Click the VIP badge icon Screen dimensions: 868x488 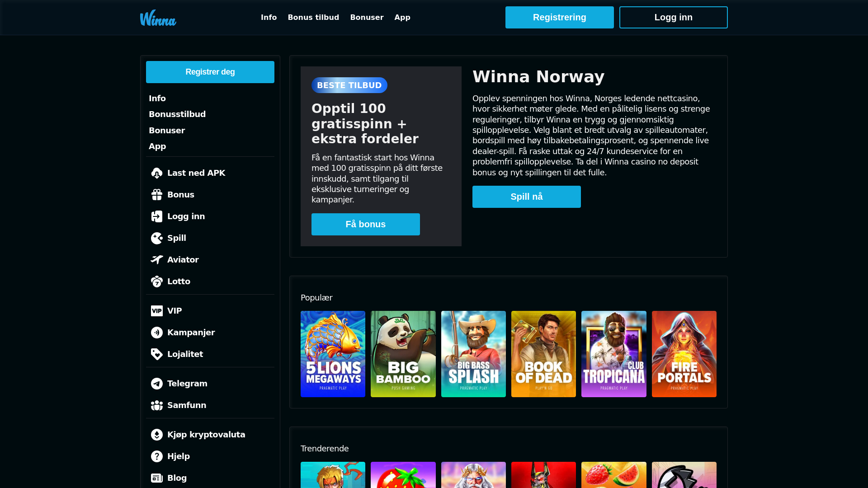(x=157, y=311)
